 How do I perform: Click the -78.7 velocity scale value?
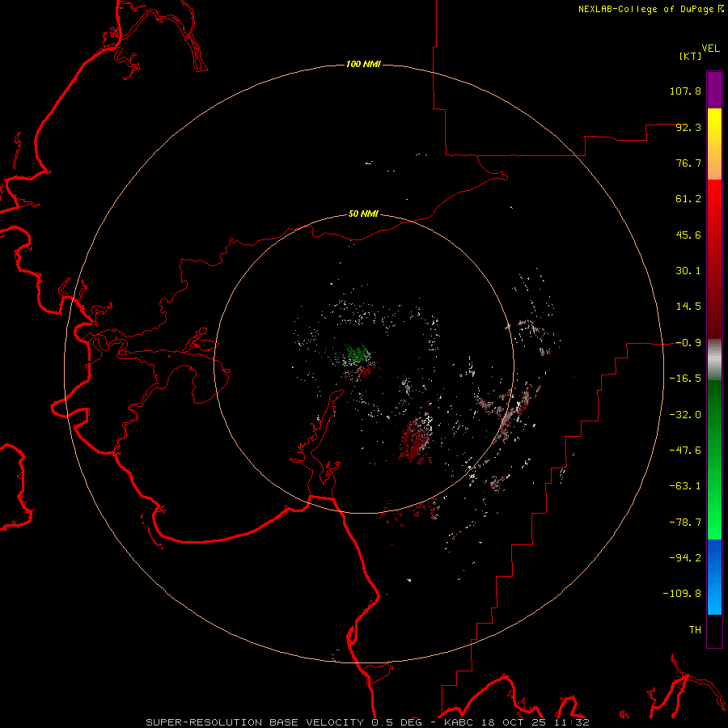[x=685, y=523]
